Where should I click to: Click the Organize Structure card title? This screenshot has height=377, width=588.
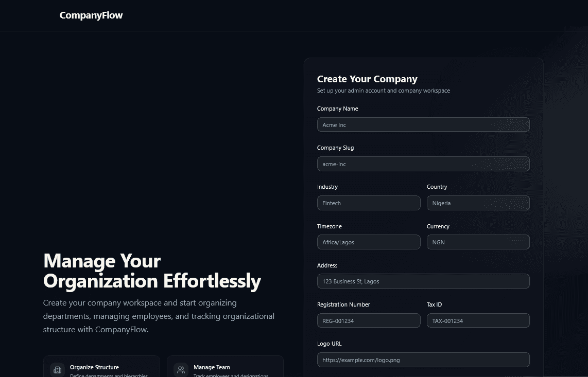pyautogui.click(x=94, y=367)
